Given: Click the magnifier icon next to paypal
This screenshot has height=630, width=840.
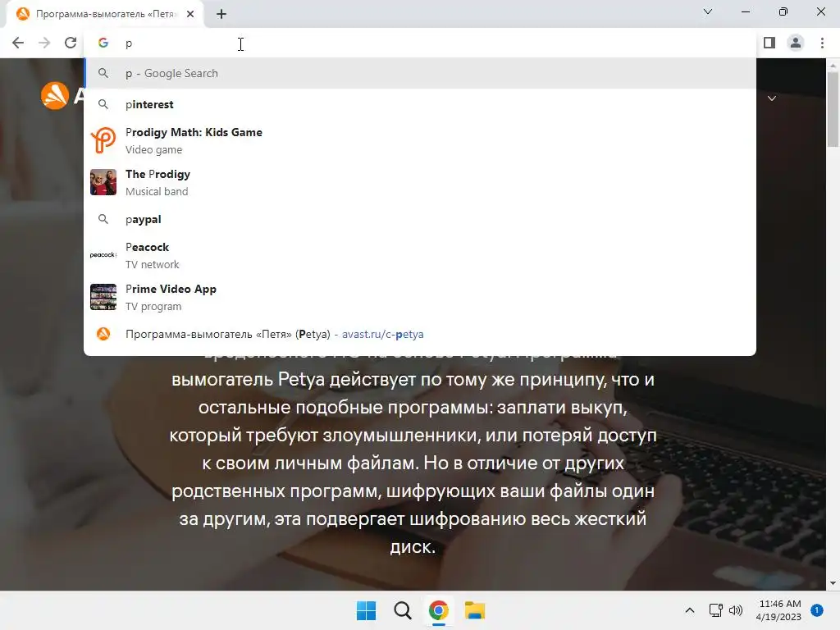Looking at the screenshot, I should [x=103, y=218].
